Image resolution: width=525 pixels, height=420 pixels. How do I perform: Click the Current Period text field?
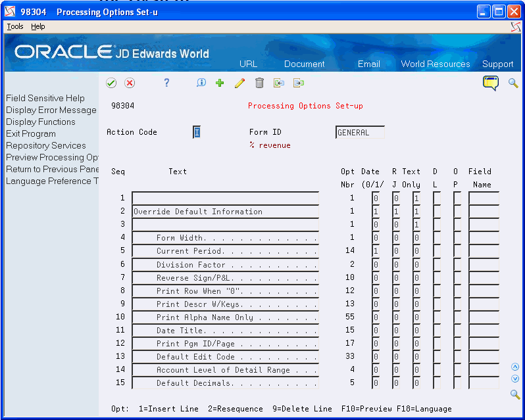pos(226,251)
